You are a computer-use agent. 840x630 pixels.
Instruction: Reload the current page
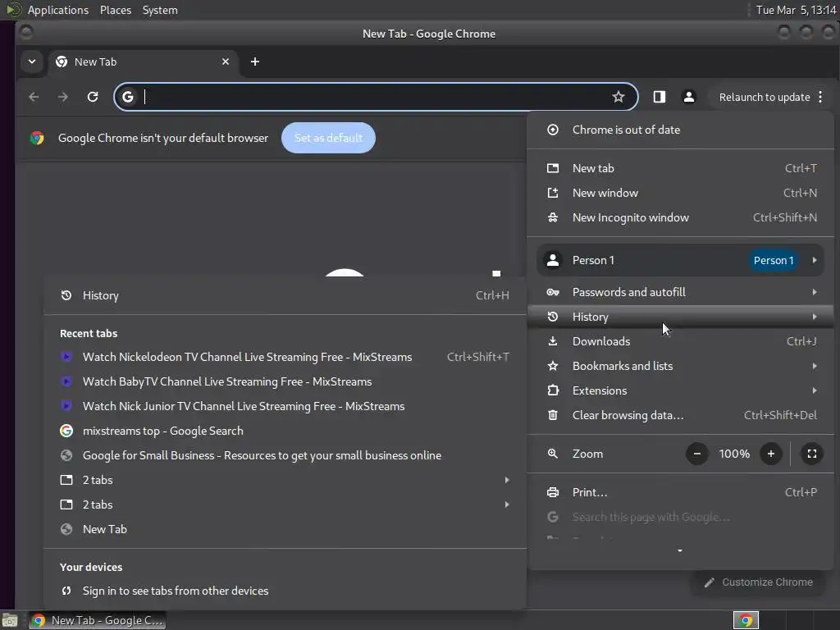click(x=93, y=97)
